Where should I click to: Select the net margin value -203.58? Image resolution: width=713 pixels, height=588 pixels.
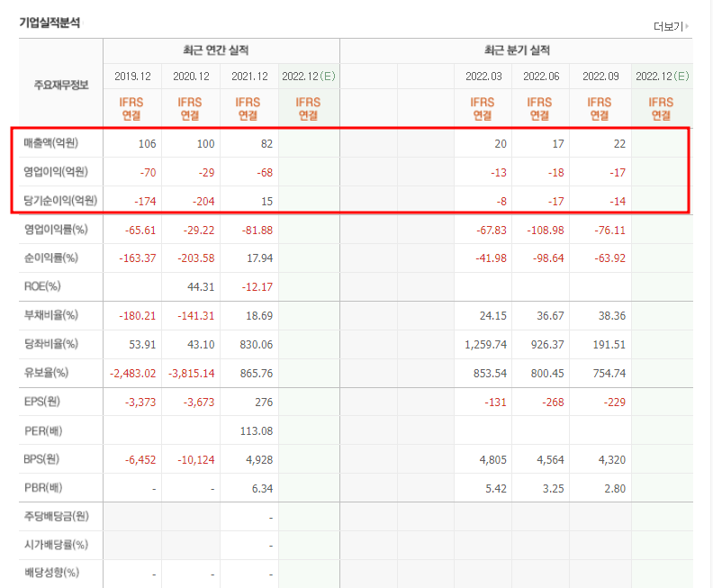(196, 258)
